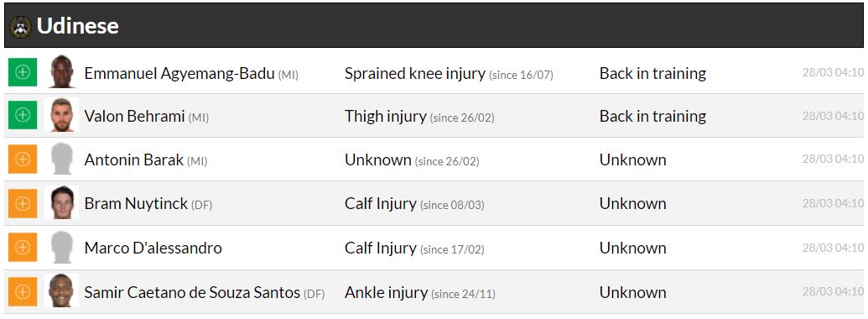The image size is (868, 319).
Task: Open Marco D'alessandro player name
Action: (153, 248)
